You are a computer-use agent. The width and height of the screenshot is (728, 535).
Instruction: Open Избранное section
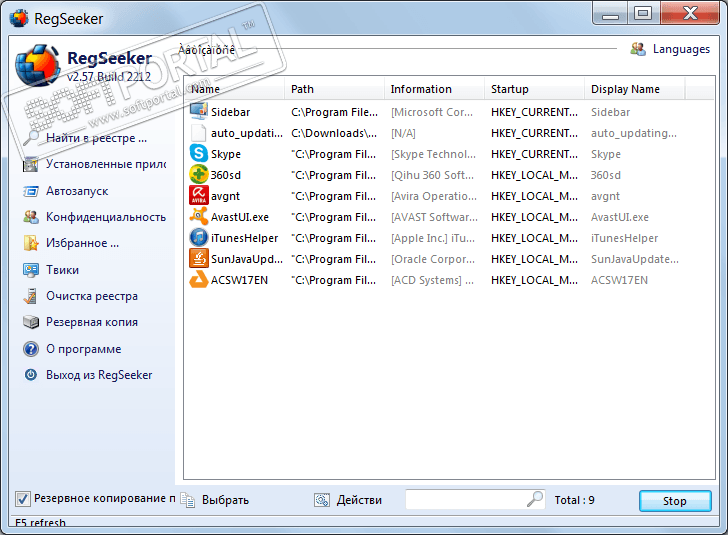82,243
